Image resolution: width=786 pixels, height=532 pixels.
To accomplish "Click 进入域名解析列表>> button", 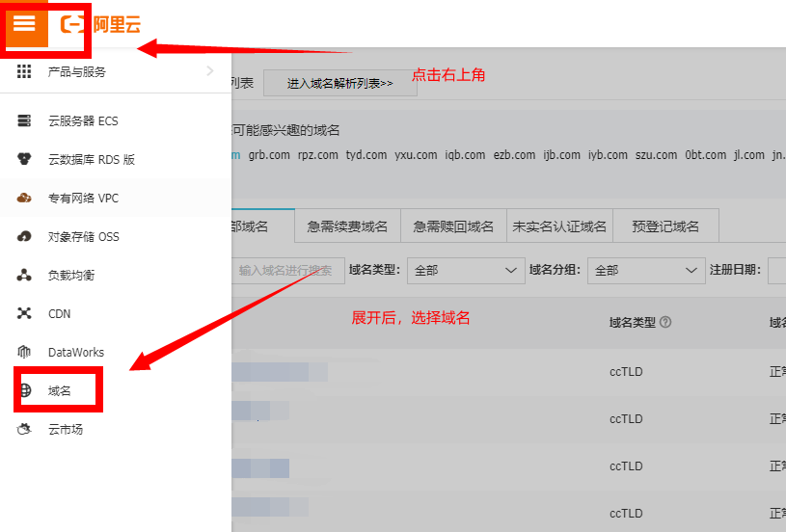I will click(339, 83).
